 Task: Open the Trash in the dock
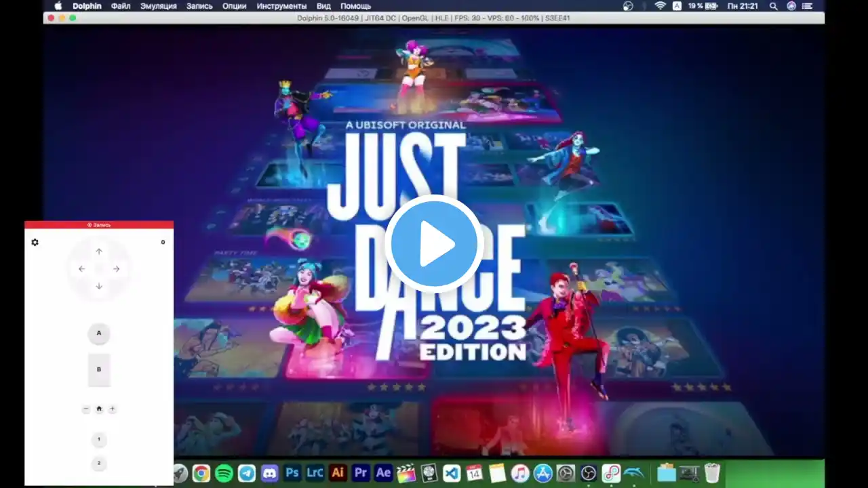coord(712,473)
